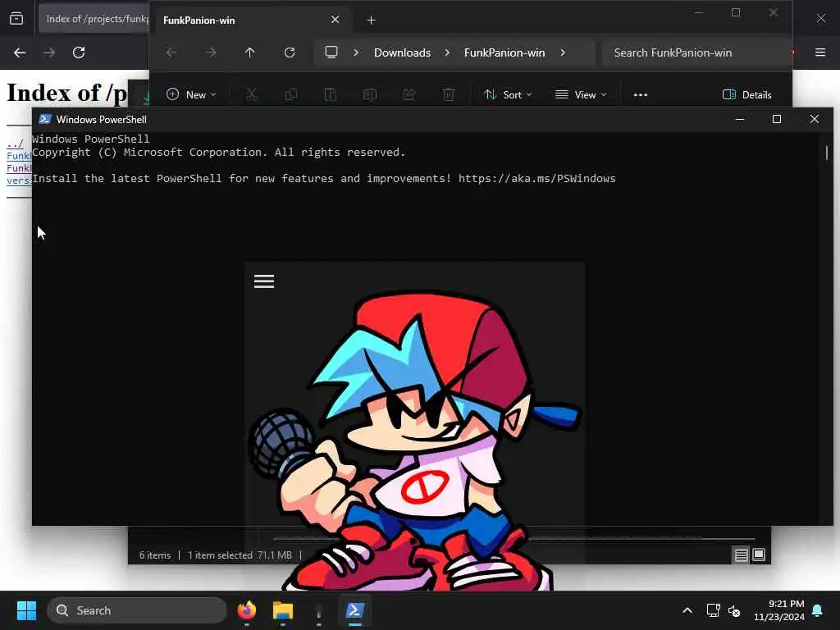Click PowerShell icon in the taskbar
Image resolution: width=840 pixels, height=630 pixels.
point(355,610)
